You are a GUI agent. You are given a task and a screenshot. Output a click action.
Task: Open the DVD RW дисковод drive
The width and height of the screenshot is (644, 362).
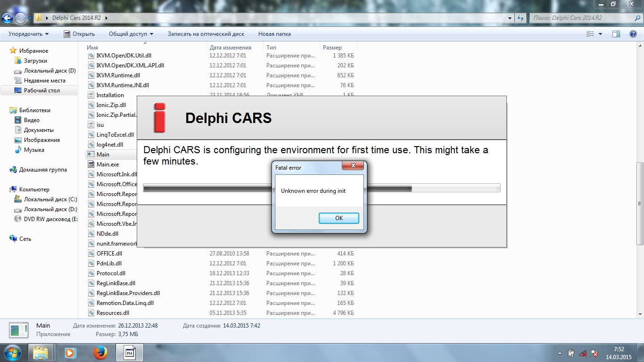pos(50,219)
